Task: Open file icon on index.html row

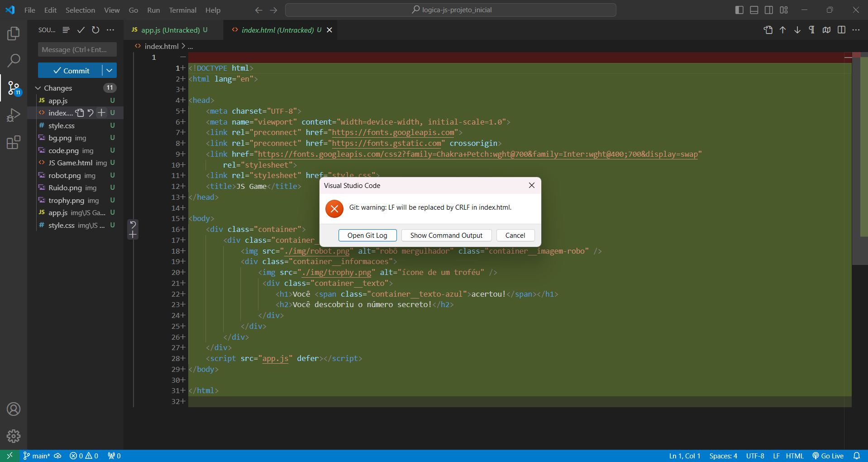Action: (x=80, y=113)
